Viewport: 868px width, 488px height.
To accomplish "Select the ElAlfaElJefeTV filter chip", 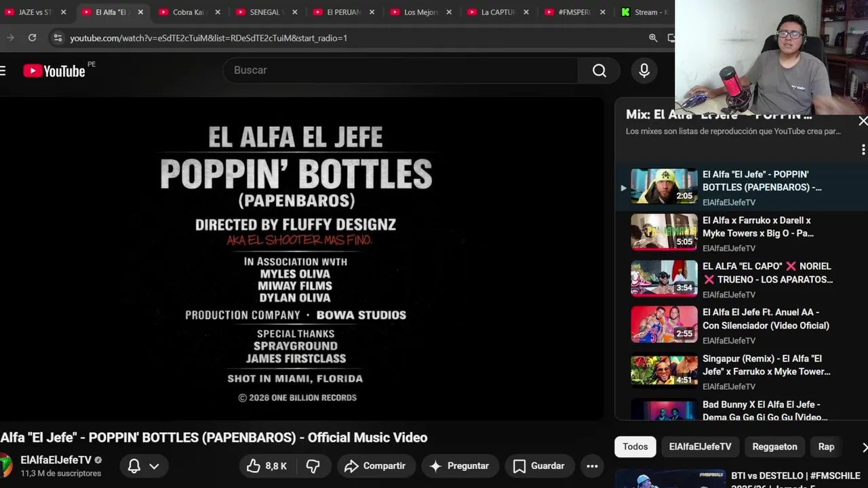I will coord(700,447).
